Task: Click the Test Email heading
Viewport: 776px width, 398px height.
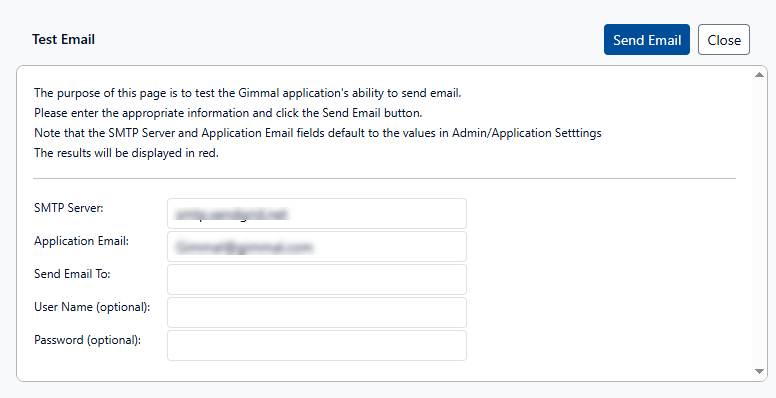Action: pos(63,40)
